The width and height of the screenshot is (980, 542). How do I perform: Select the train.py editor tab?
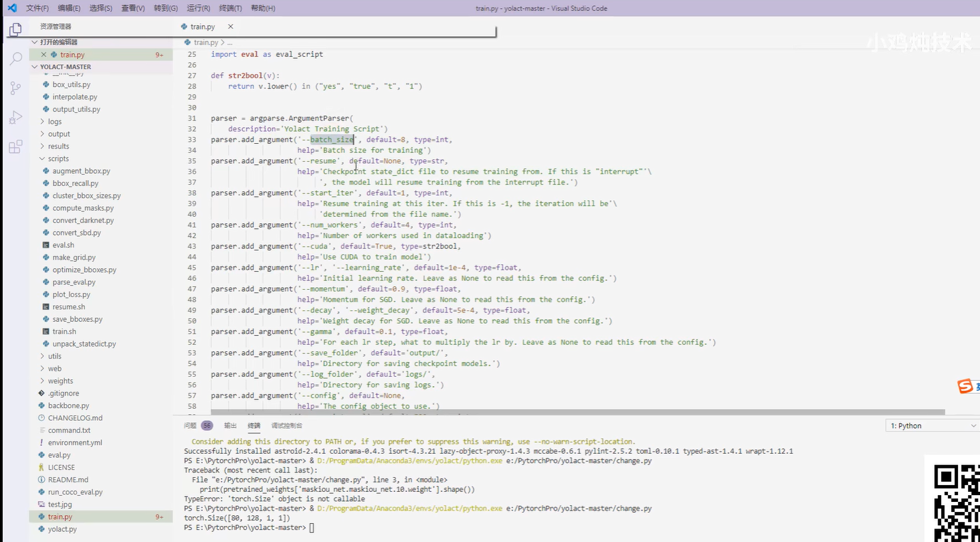(x=202, y=27)
